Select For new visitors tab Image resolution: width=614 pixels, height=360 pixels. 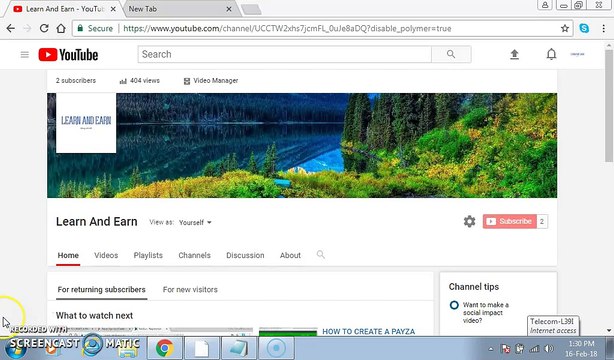pos(190,289)
